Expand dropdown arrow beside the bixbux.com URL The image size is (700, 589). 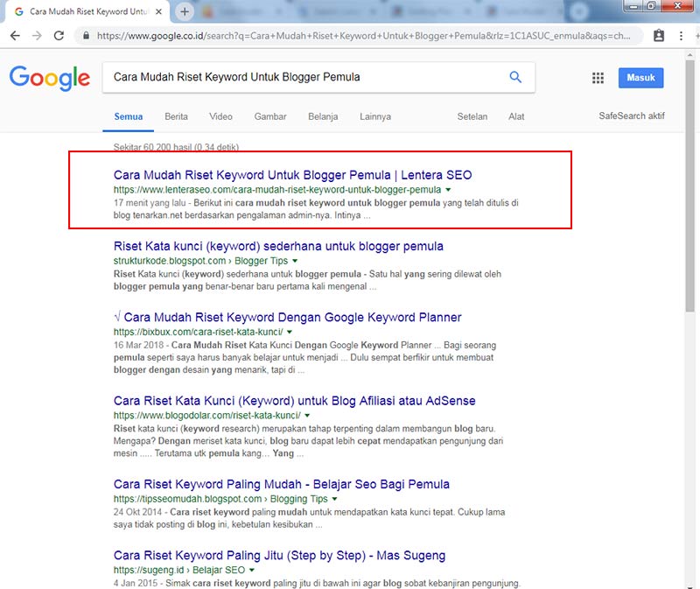click(x=290, y=333)
